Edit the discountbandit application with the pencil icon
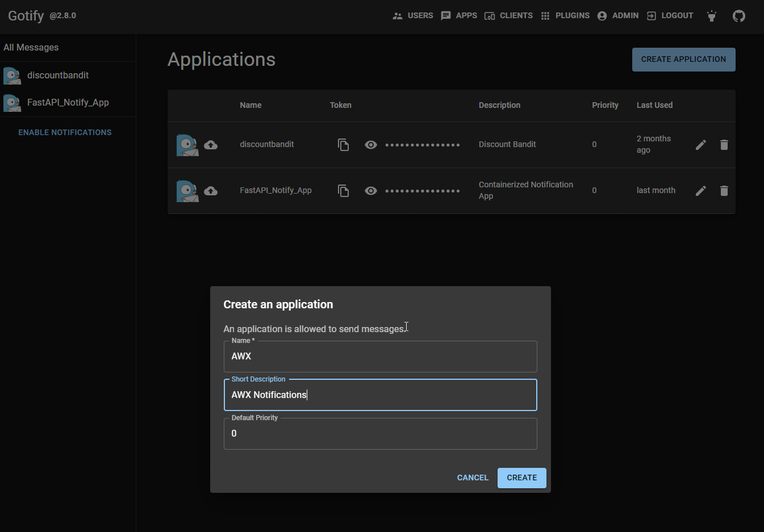 700,144
